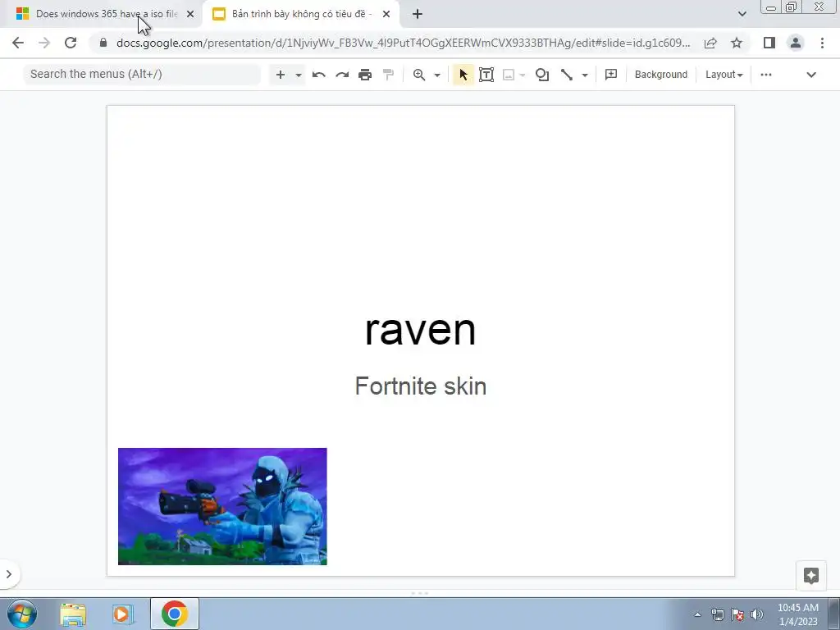Click the Zoom magnifier icon
840x630 pixels.
tap(419, 75)
